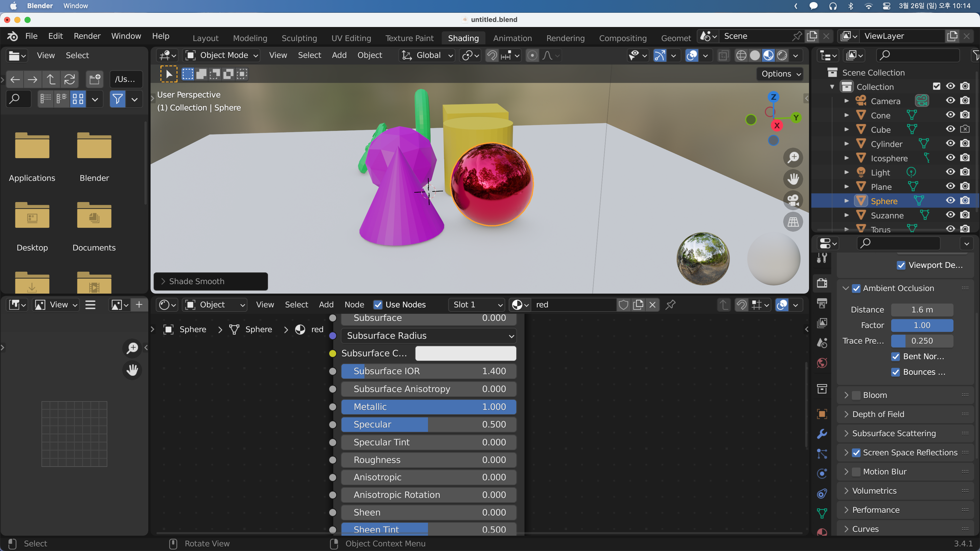Viewport: 980px width, 551px height.
Task: Switch to Animation workspace tab
Action: 512,38
